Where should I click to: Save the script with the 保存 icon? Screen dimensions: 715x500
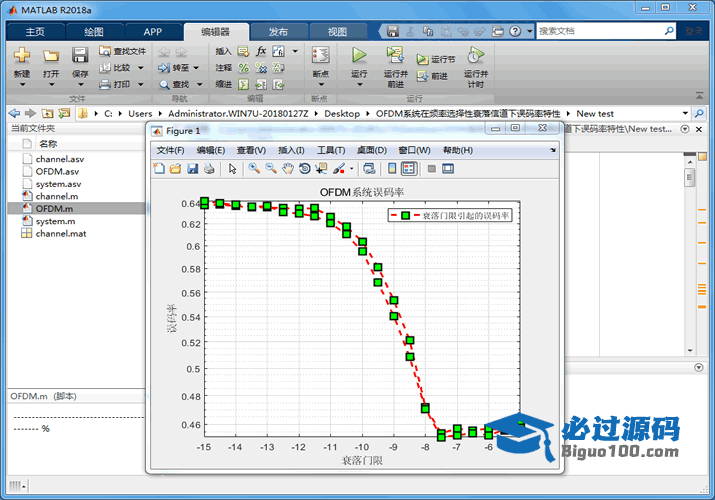(x=80, y=56)
